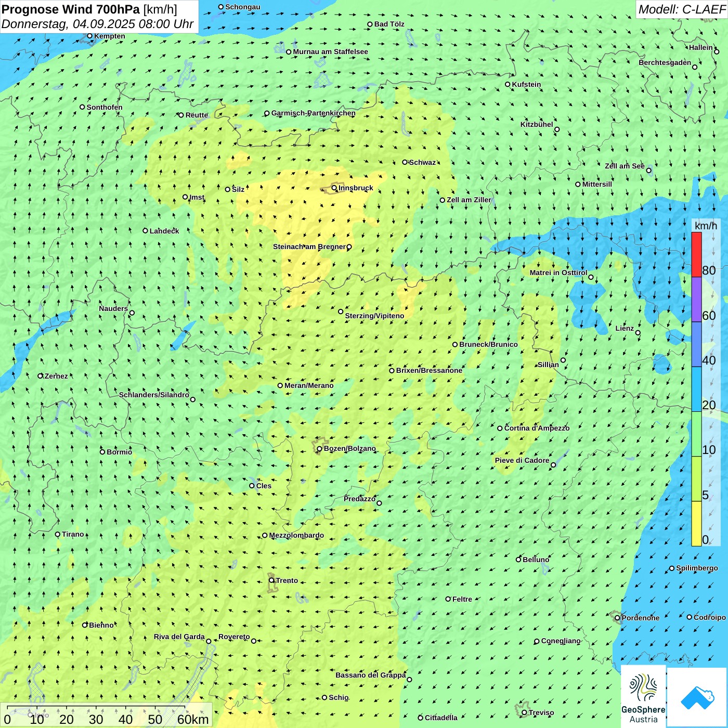Click the 'Codroipo' label

[x=710, y=617]
